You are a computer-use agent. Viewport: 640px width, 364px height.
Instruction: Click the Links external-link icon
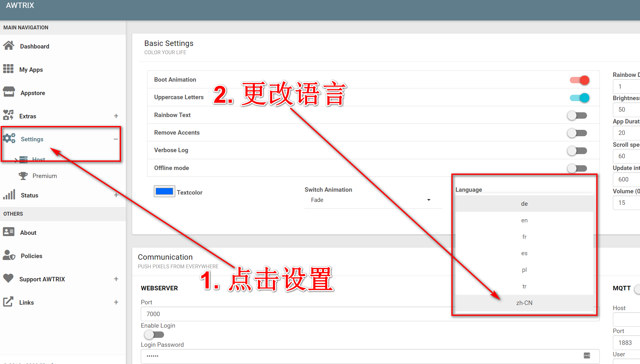(x=8, y=302)
